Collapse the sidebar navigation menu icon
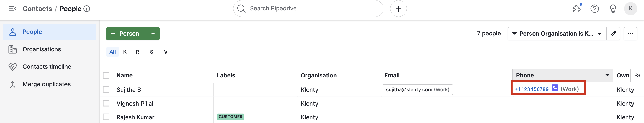The height and width of the screenshot is (123, 644). (13, 9)
